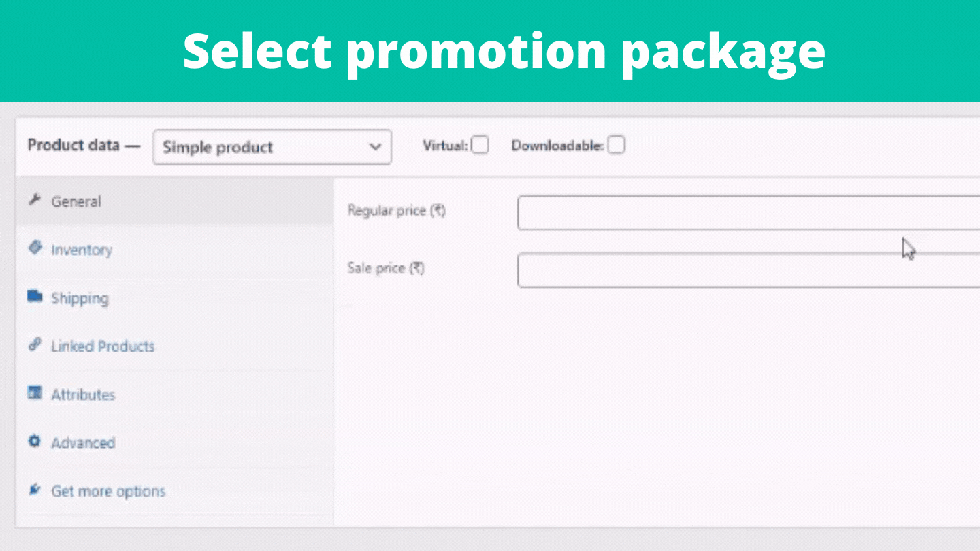Click the product type dropdown chevron
The height and width of the screenshot is (551, 980).
(x=374, y=147)
